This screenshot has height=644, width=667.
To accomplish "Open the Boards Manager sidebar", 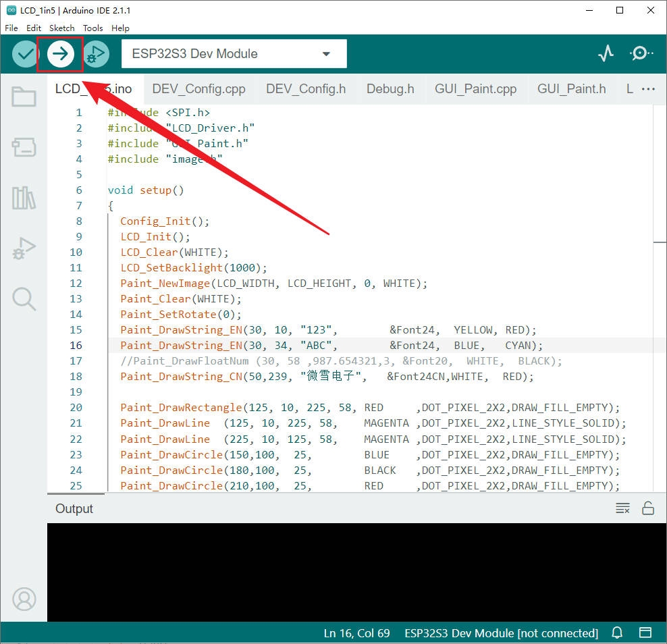I will tap(24, 147).
